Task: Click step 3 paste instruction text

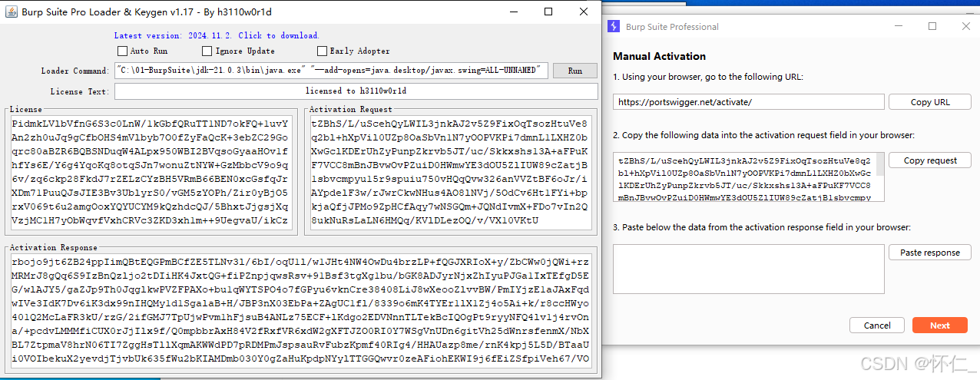Action: point(761,227)
